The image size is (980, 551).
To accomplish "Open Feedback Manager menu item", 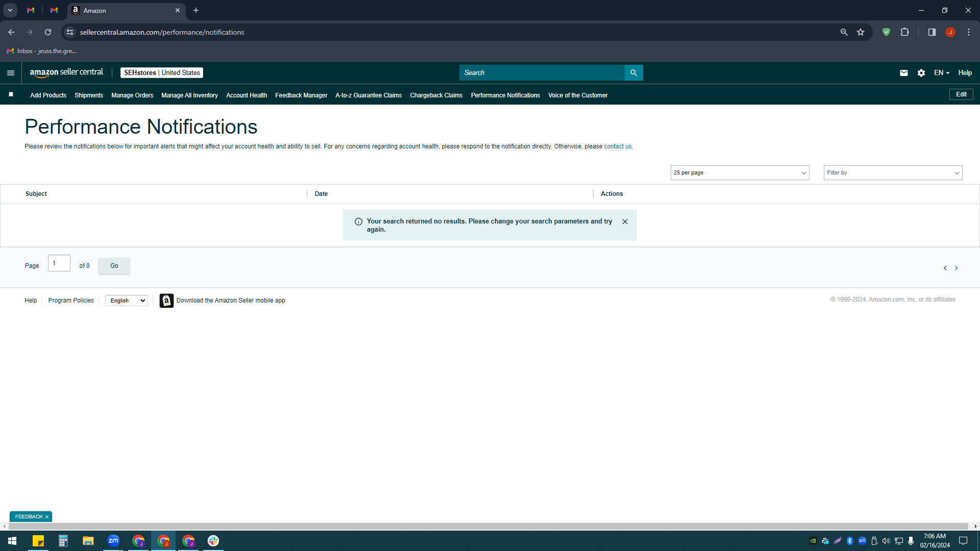I will pos(301,95).
